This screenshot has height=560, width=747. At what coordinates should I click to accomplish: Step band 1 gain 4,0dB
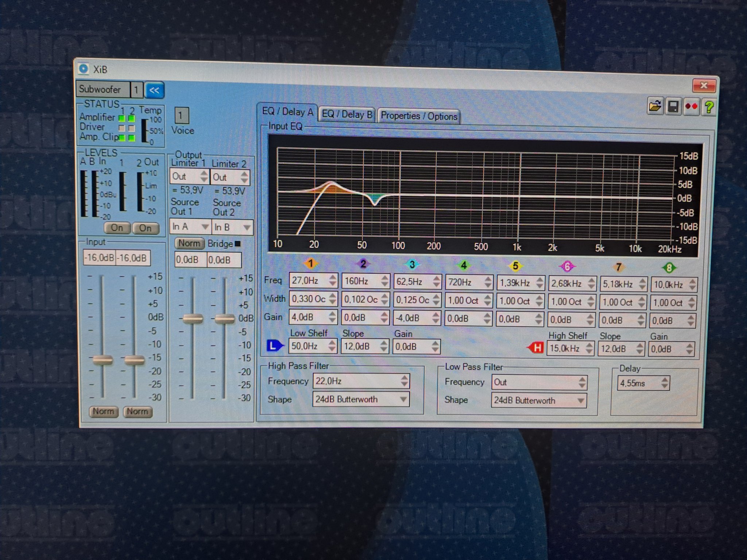coord(332,316)
